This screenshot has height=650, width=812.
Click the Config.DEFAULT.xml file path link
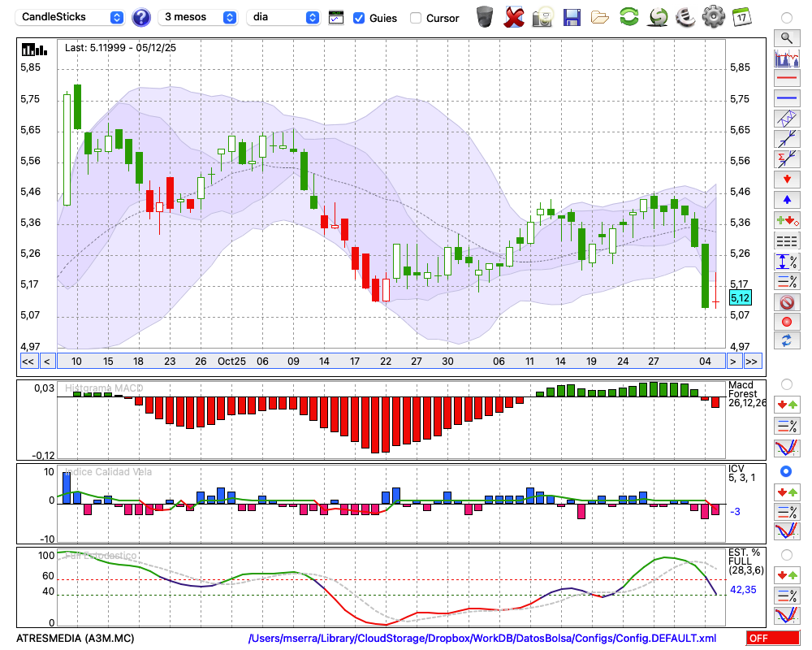[482, 638]
